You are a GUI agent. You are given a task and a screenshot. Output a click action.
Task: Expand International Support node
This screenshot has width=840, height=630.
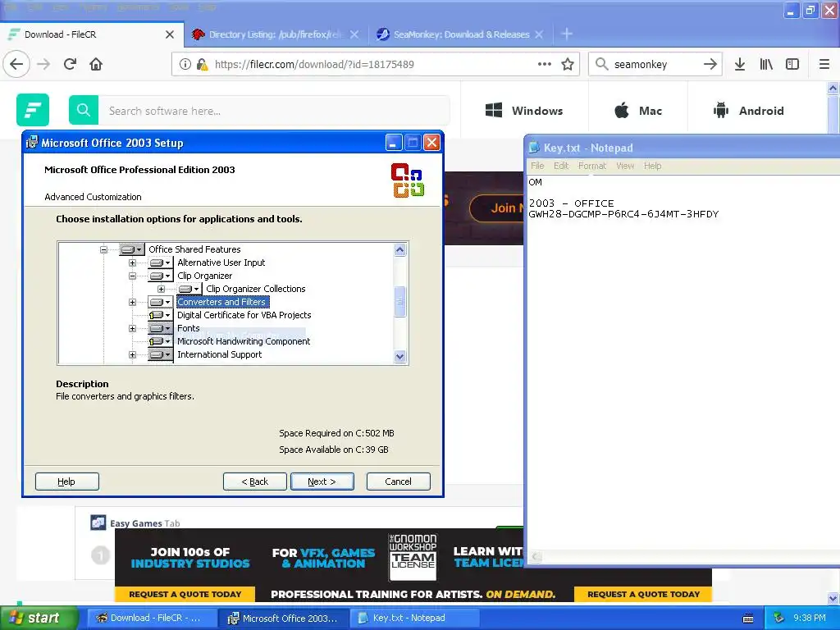pos(132,354)
